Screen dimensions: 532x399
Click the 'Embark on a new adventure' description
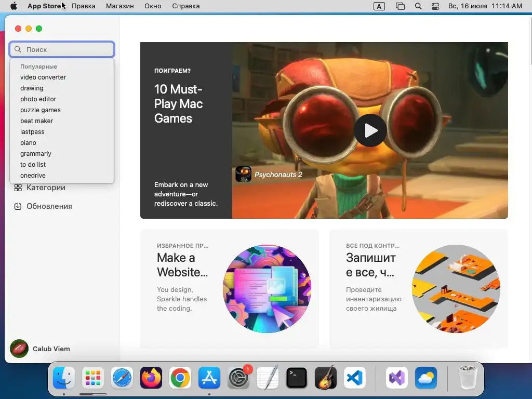pyautogui.click(x=186, y=194)
